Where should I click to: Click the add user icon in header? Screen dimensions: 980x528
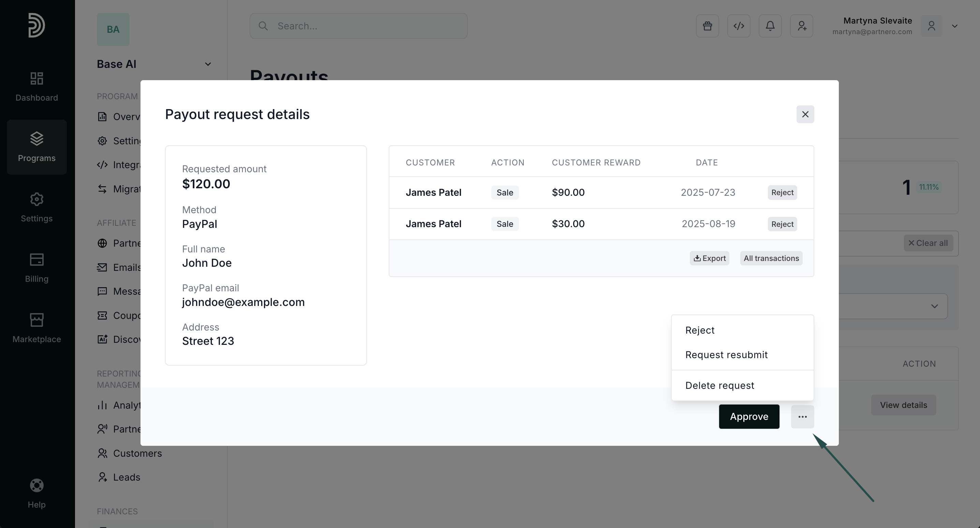(801, 26)
